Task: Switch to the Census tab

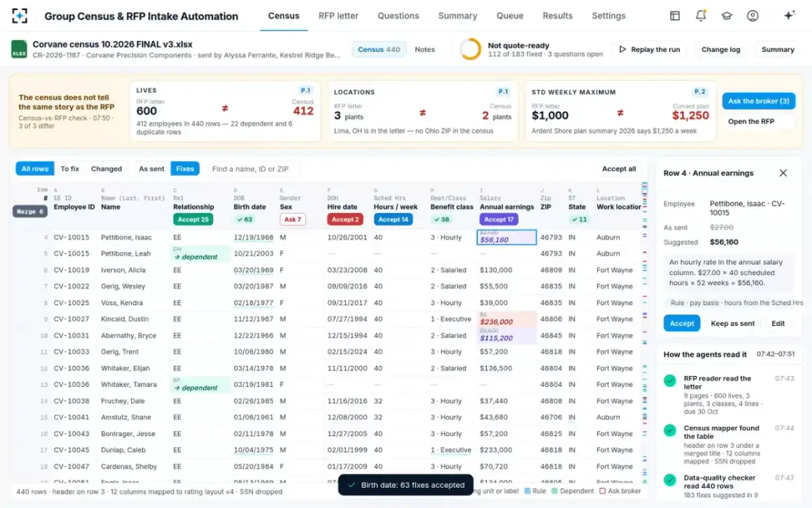Action: click(284, 16)
